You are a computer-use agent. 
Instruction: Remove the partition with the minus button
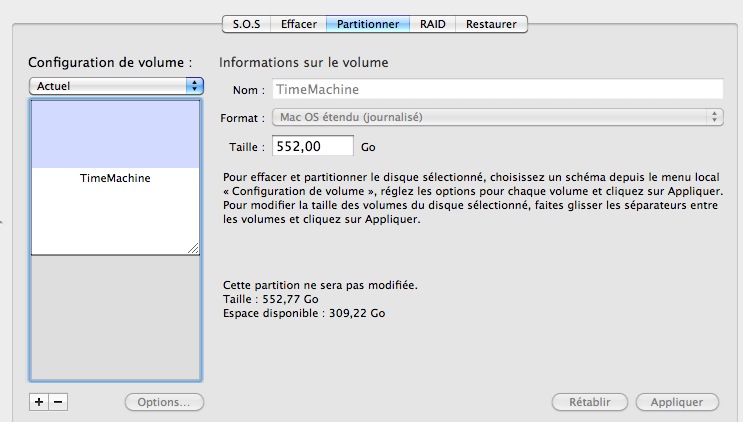click(x=58, y=402)
